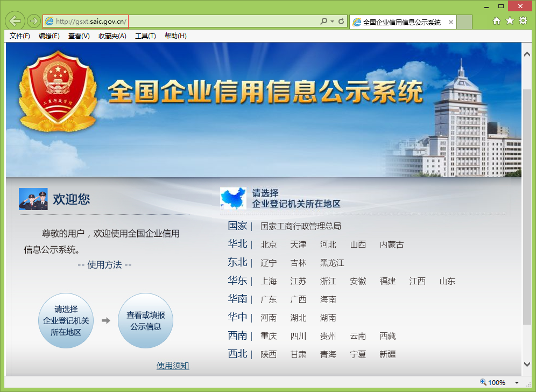The height and width of the screenshot is (392, 536).
Task: Close the 全国企业信用信息公示系统 tab
Action: 451,22
